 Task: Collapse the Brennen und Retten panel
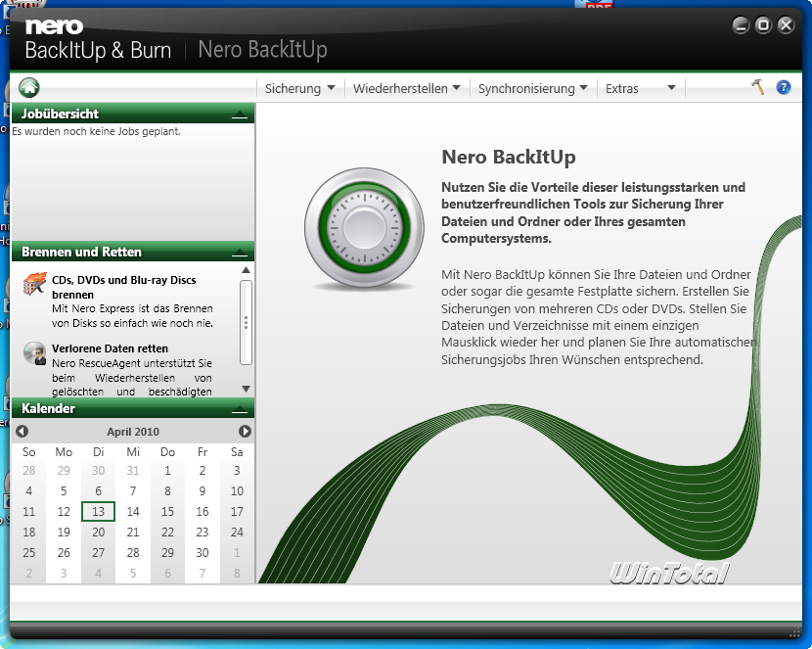pyautogui.click(x=240, y=253)
